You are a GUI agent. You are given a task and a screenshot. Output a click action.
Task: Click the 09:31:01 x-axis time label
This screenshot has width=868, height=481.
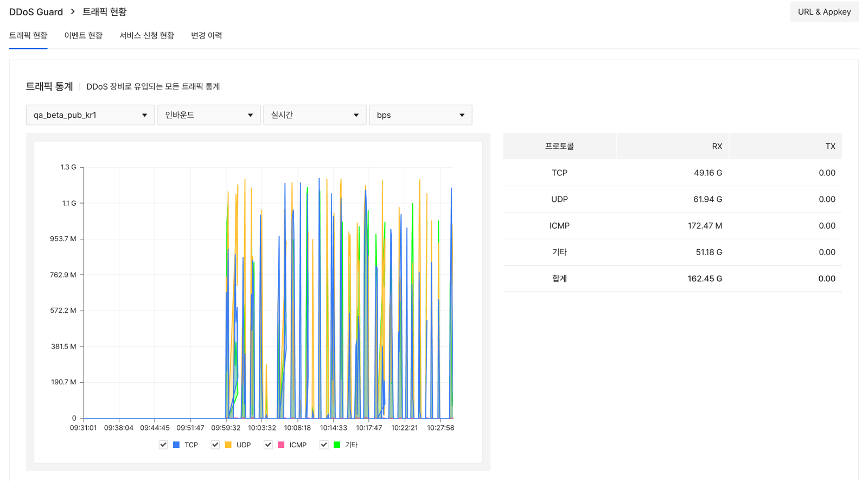(84, 428)
